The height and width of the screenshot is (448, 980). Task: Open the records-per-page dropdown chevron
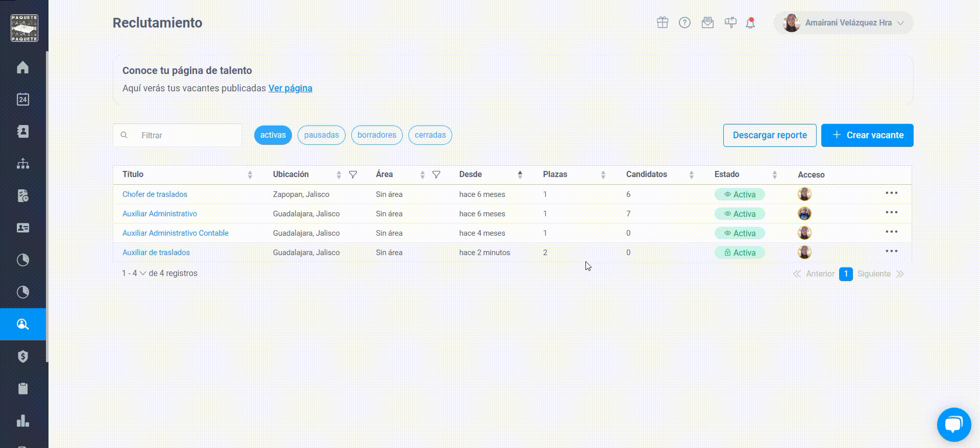point(143,273)
